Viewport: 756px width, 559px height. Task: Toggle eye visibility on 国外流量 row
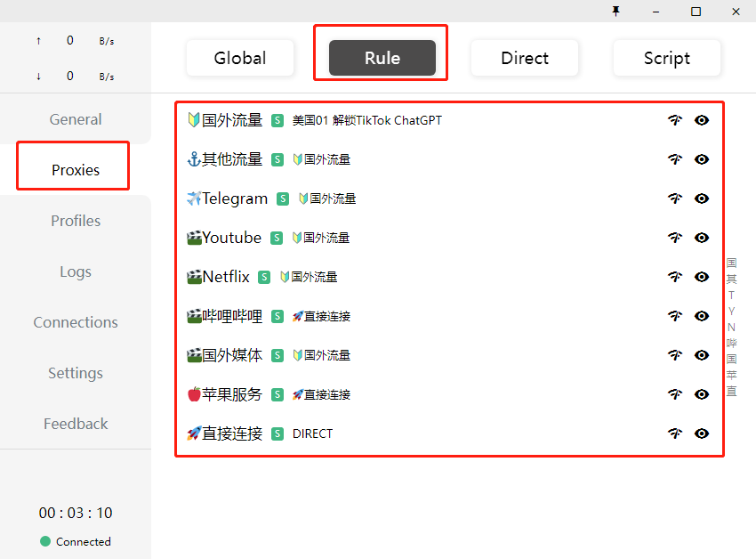click(702, 119)
